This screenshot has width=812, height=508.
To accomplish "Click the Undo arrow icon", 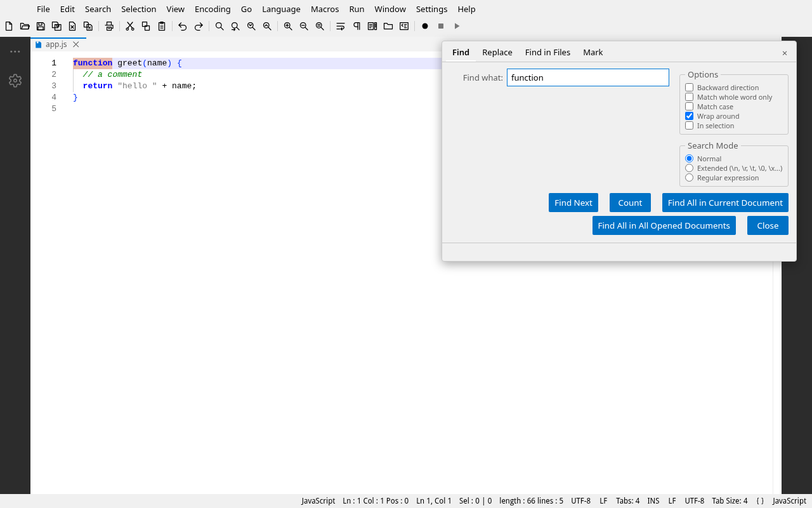I will click(183, 26).
